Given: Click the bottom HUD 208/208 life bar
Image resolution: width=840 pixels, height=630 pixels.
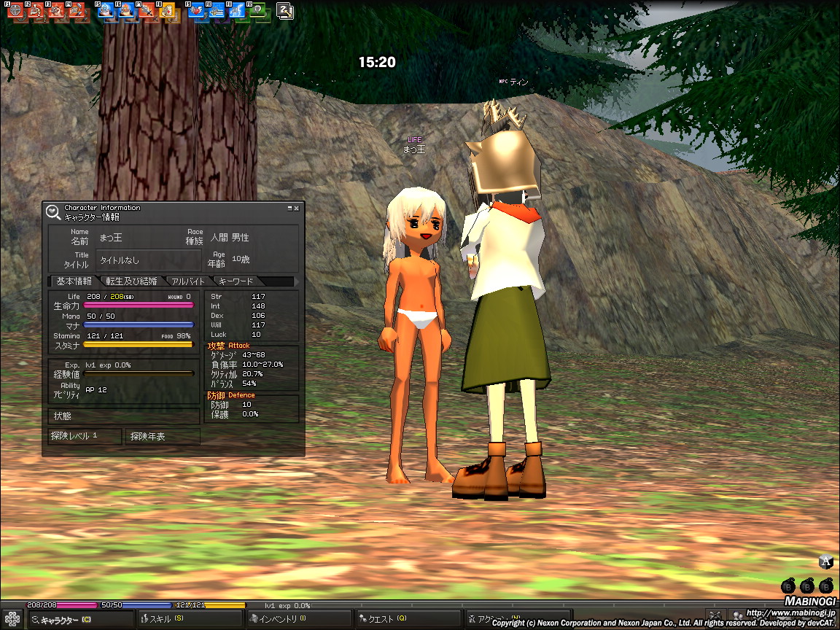Looking at the screenshot, I should pyautogui.click(x=63, y=605).
